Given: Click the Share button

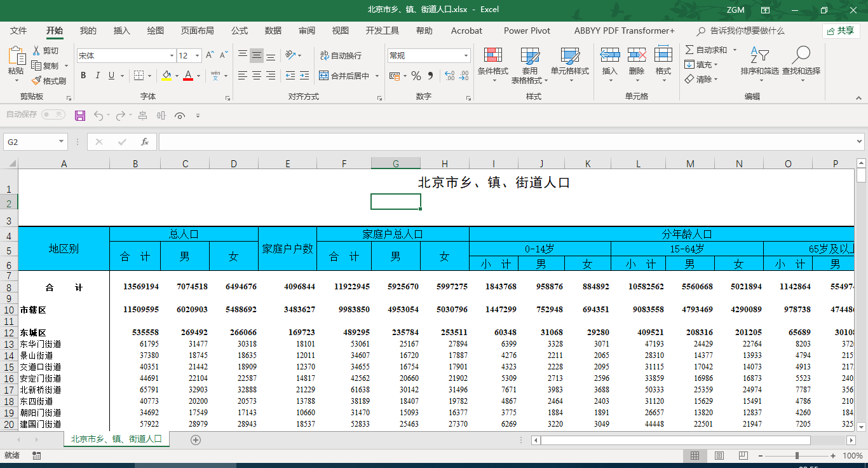Looking at the screenshot, I should [x=841, y=31].
